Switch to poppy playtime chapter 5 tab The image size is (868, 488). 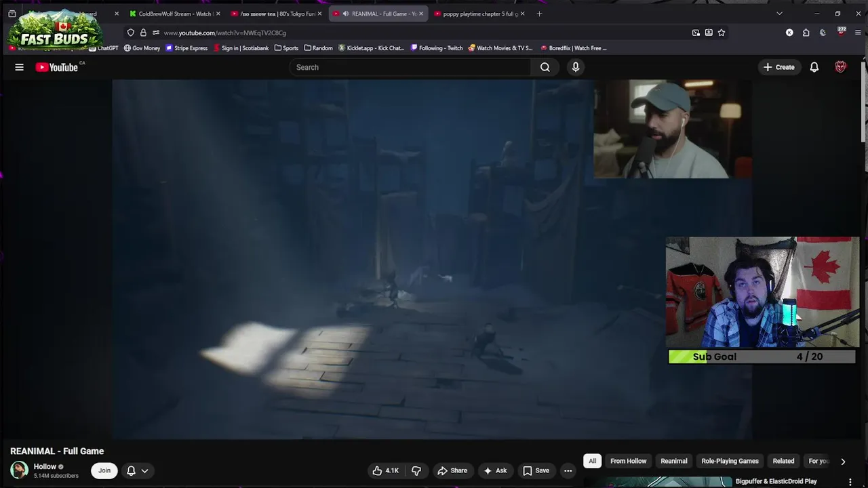479,14
